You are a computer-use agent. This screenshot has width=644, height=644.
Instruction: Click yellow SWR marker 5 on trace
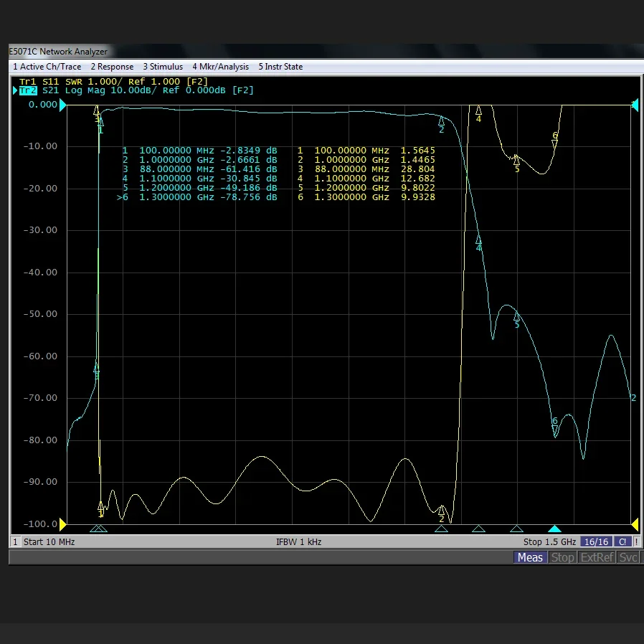click(516, 164)
